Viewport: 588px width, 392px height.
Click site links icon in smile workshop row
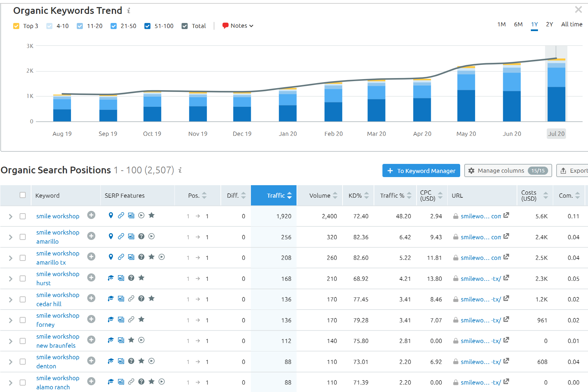click(121, 215)
